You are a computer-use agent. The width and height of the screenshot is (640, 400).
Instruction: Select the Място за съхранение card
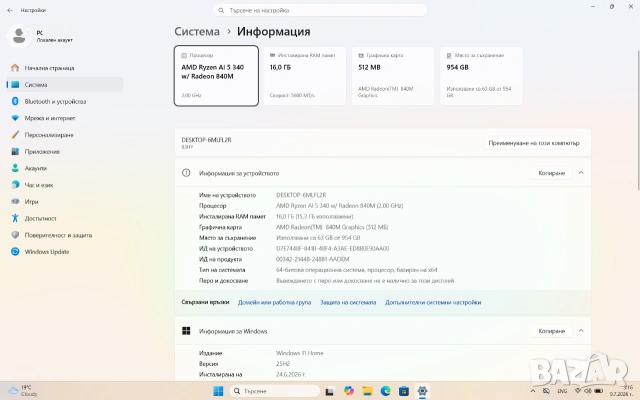[x=481, y=76]
